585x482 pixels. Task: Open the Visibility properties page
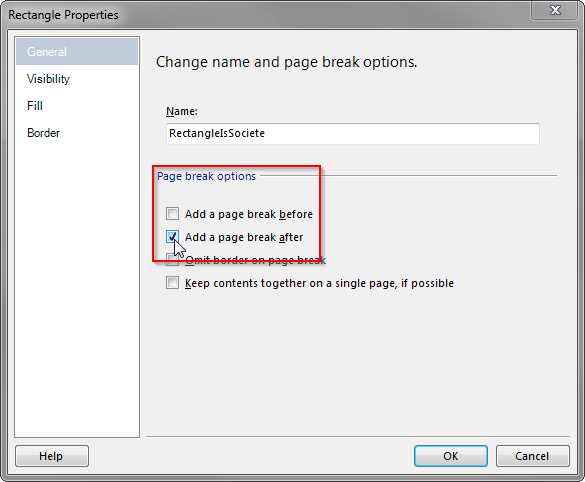point(48,79)
